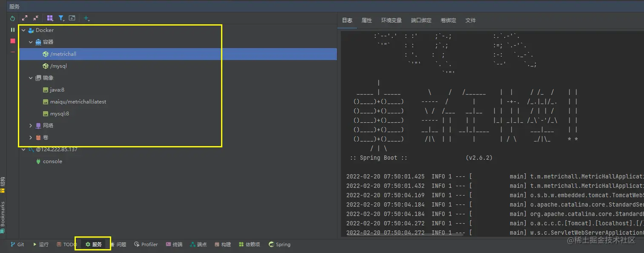Open the 终端 terminal tool window
Screen dimensions: 644x253
(174, 244)
